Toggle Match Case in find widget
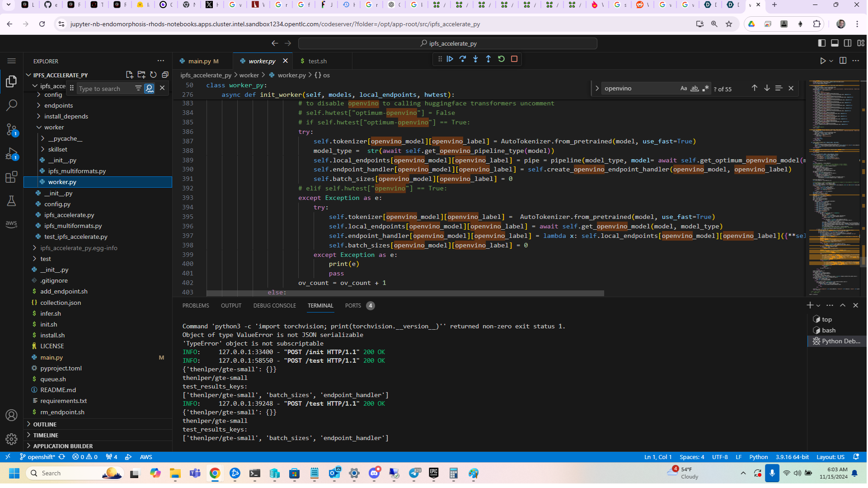 coord(684,89)
